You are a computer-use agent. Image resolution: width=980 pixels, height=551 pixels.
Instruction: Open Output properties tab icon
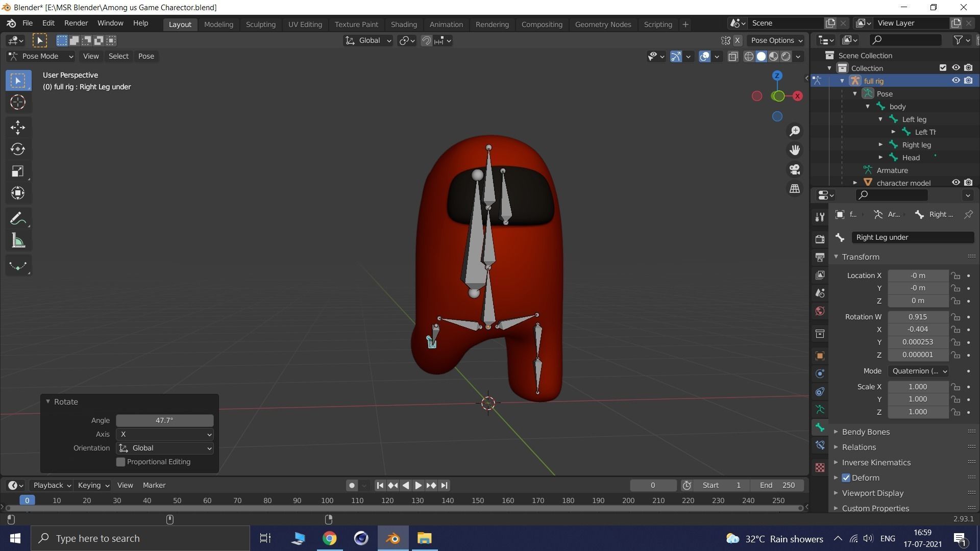[820, 257]
